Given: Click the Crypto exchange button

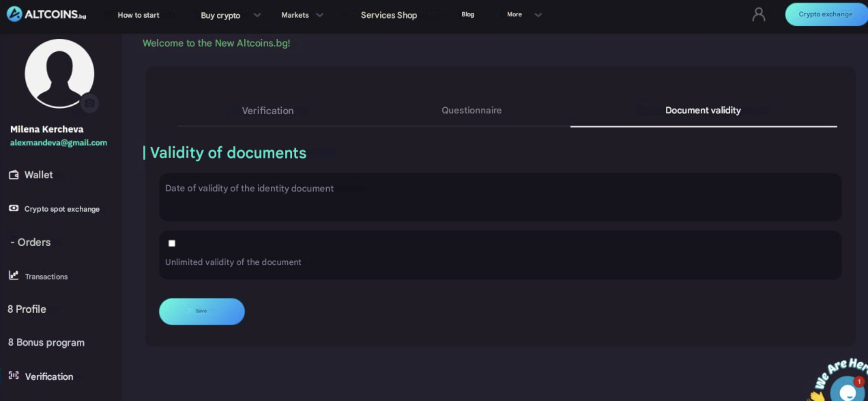Looking at the screenshot, I should [825, 14].
